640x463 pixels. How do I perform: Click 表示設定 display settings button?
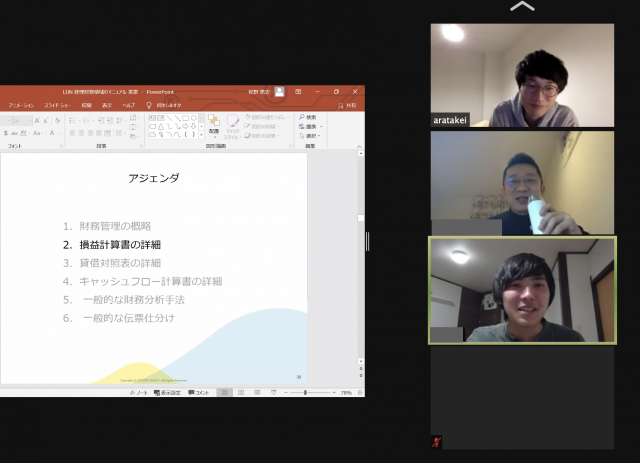[167, 393]
